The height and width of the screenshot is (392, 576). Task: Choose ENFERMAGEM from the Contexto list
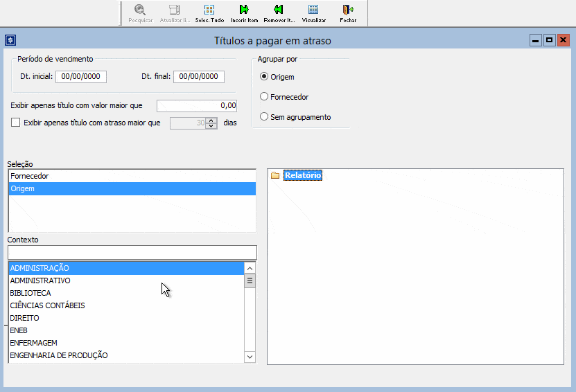tap(33, 343)
